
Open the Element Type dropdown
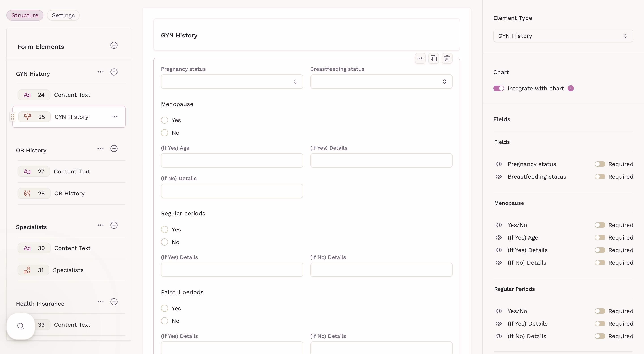click(563, 36)
